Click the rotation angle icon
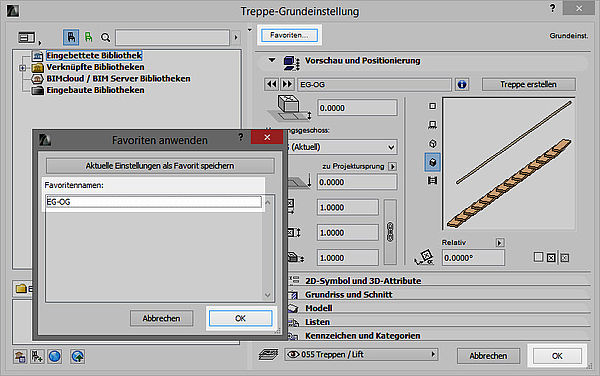This screenshot has width=600, height=376. coord(424,257)
